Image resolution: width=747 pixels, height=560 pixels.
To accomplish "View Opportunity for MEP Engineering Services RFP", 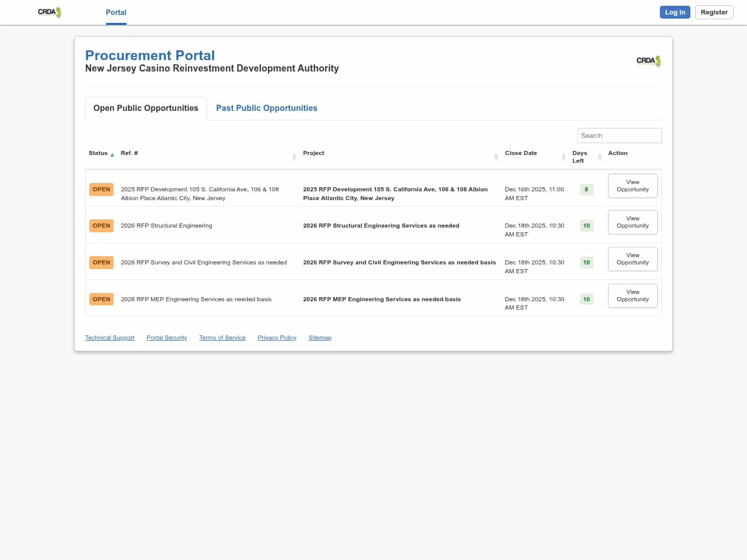I will (x=632, y=296).
